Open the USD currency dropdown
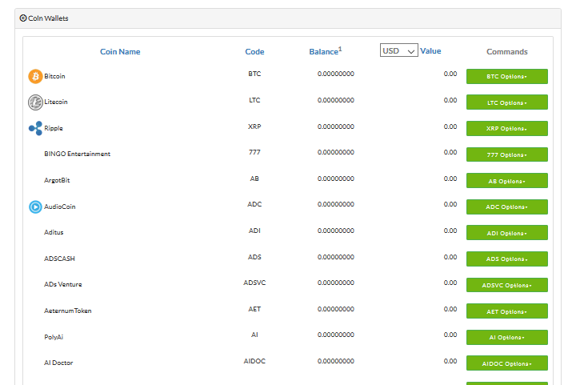The height and width of the screenshot is (385, 588). (x=398, y=50)
